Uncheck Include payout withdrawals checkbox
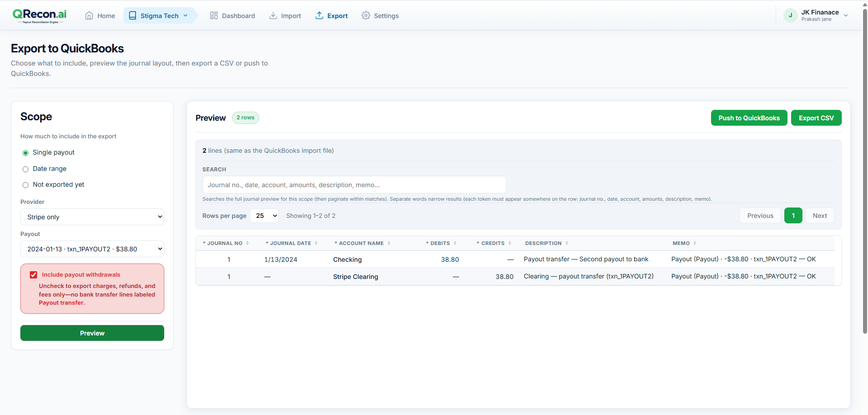 33,275
